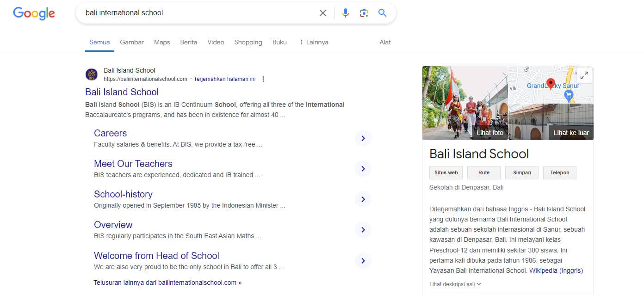The image size is (644, 295).
Task: Expand Lihat deskripsi asli
Action: pos(455,284)
